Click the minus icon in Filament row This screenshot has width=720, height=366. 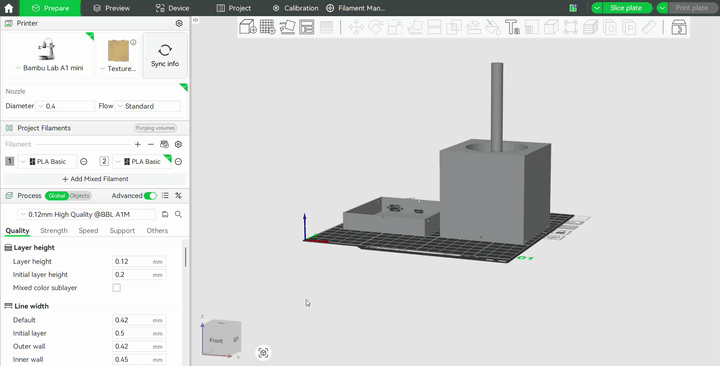151,144
